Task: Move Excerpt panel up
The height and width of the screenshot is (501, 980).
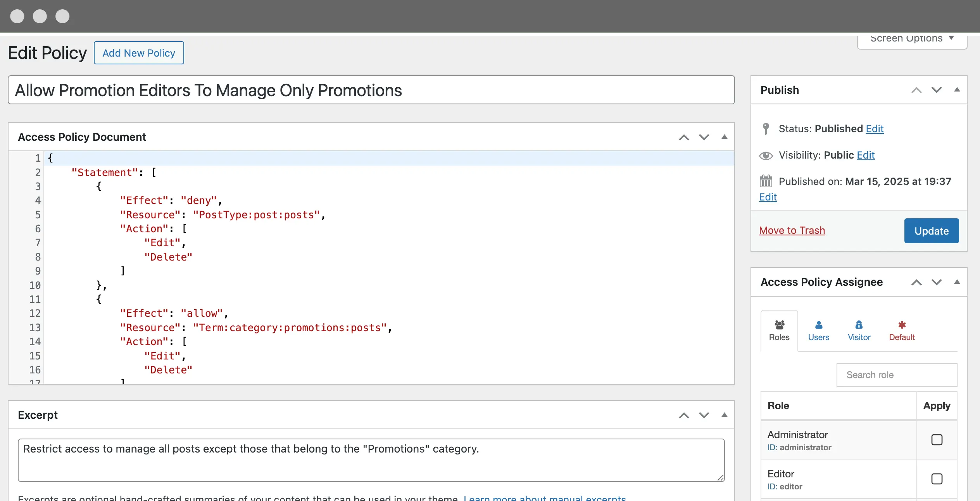Action: [x=684, y=415]
